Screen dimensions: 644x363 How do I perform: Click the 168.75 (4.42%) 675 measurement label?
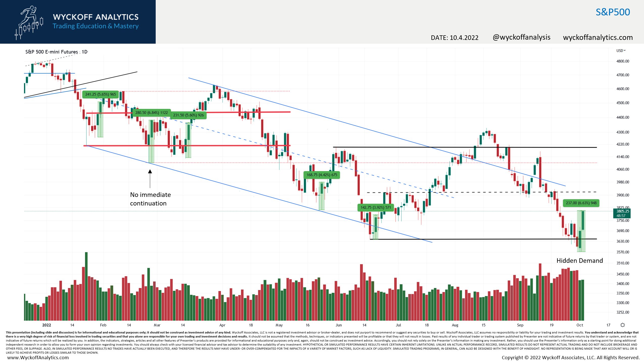pyautogui.click(x=322, y=175)
